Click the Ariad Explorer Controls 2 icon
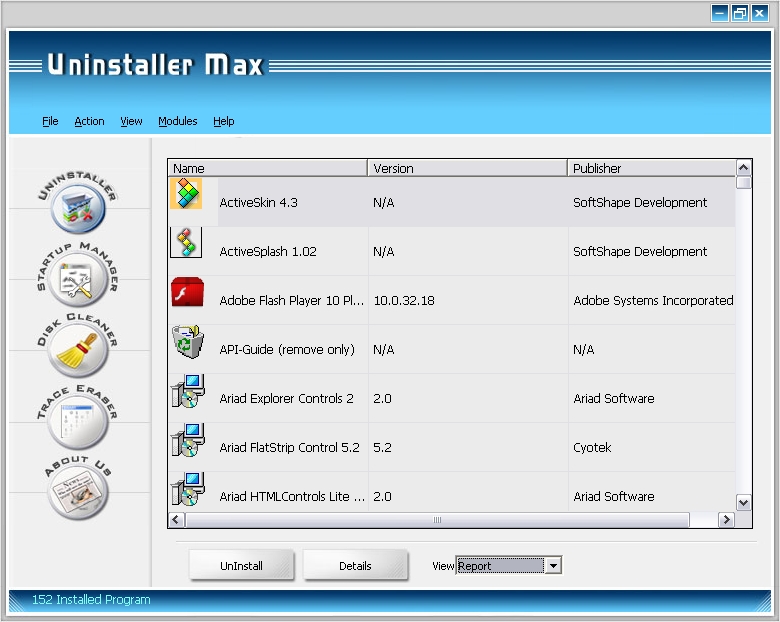 point(188,391)
